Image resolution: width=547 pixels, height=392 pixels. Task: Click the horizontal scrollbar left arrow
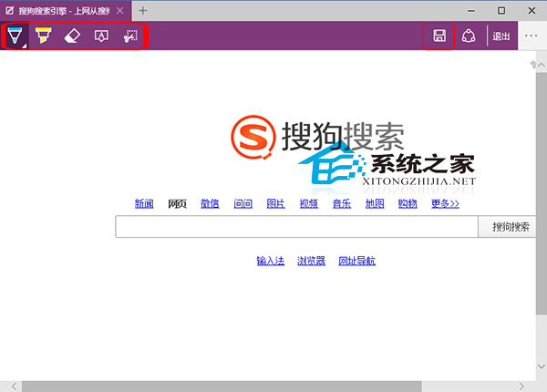click(14, 387)
